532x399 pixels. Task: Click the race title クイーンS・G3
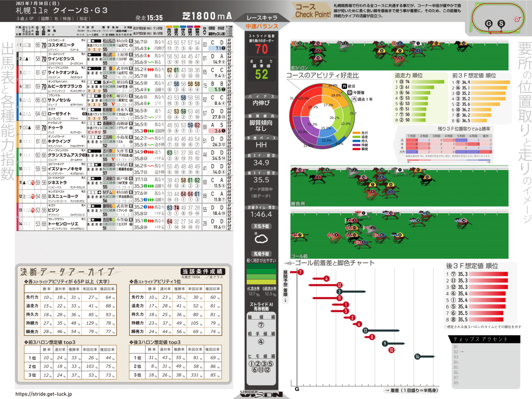[80, 10]
